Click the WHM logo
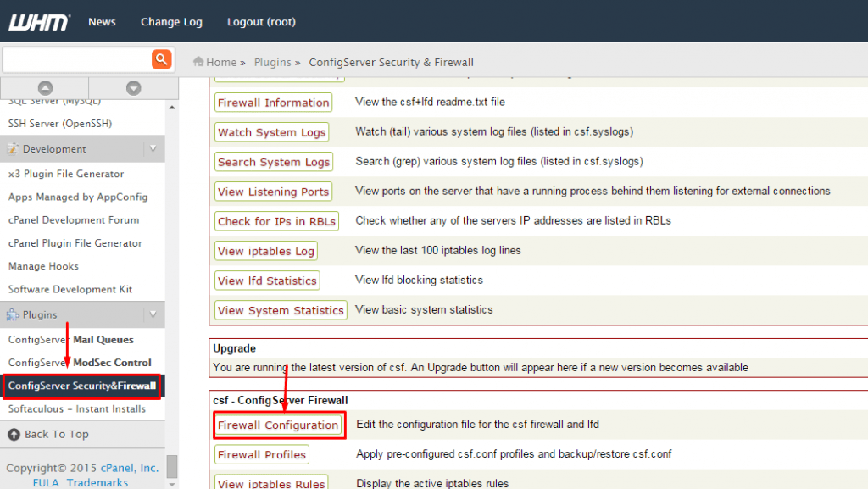Image resolution: width=868 pixels, height=489 pixels. click(x=39, y=22)
